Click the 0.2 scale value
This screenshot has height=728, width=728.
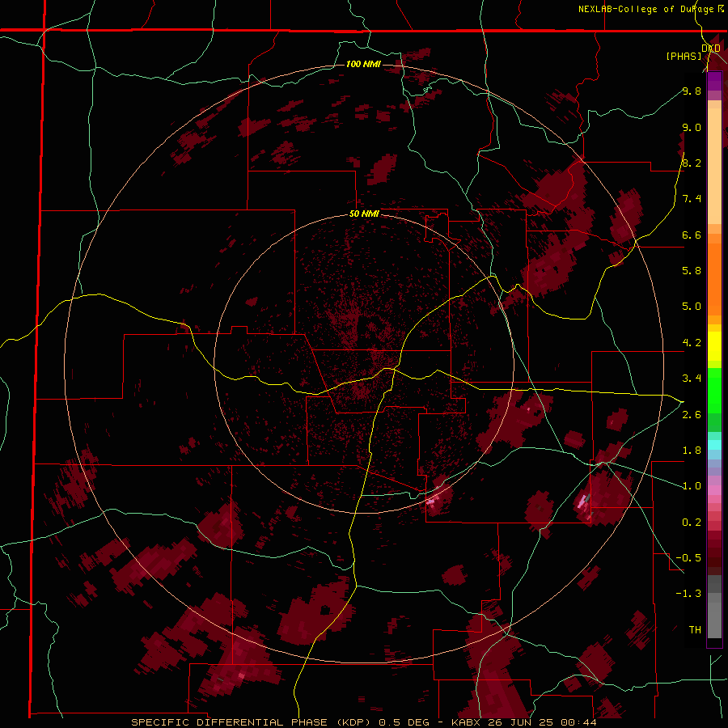pos(692,523)
